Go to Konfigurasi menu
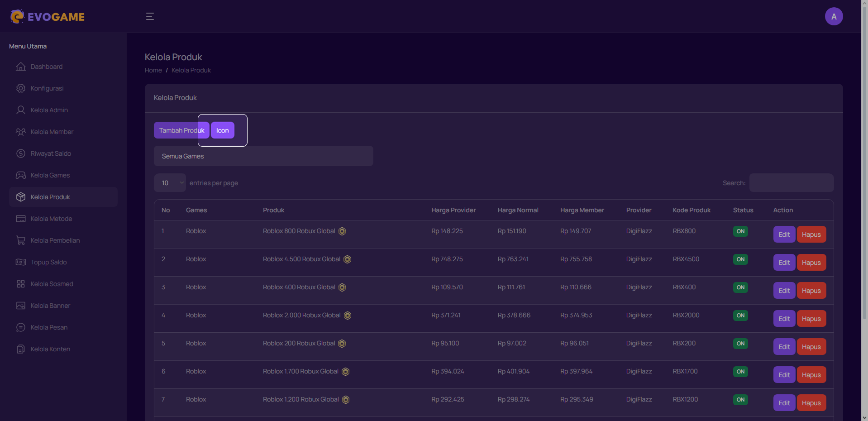This screenshot has height=421, width=868. coord(63,88)
